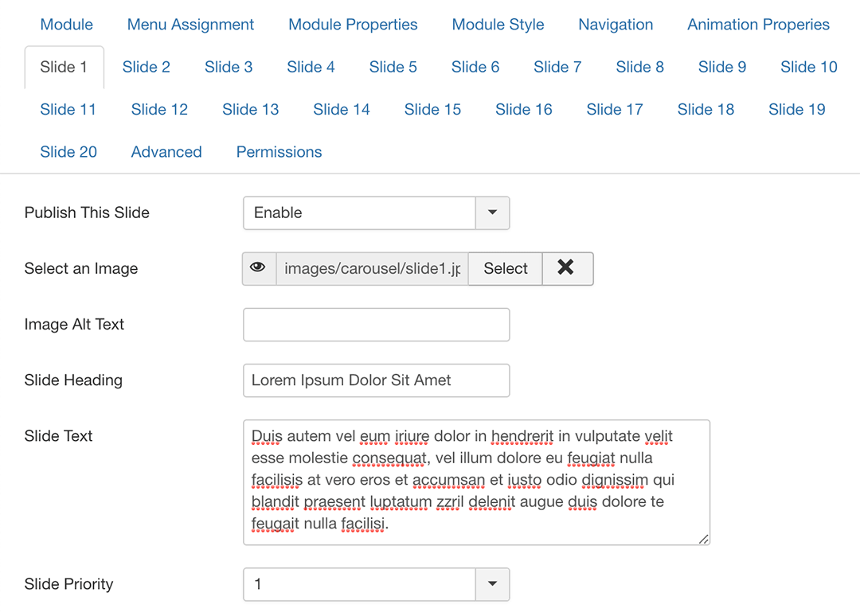
Task: Open the Permissions tab
Action: [x=279, y=152]
